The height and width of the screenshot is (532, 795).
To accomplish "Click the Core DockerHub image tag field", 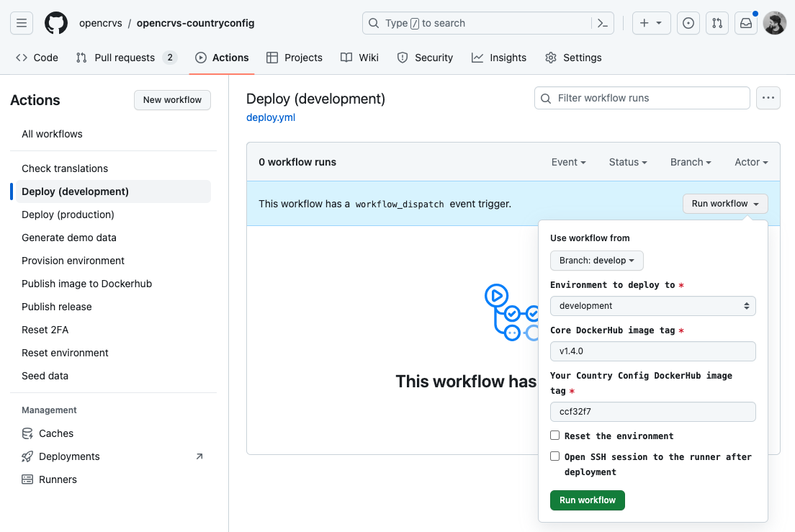I will pyautogui.click(x=652, y=351).
